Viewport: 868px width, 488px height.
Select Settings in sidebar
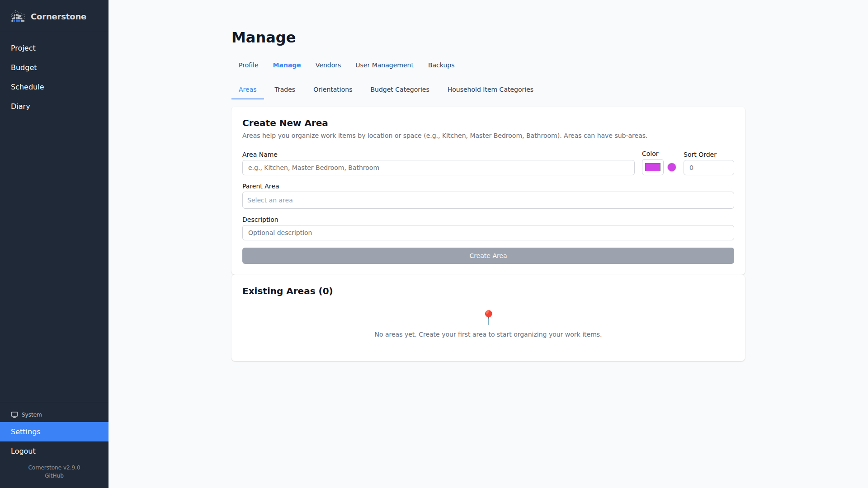click(x=54, y=432)
